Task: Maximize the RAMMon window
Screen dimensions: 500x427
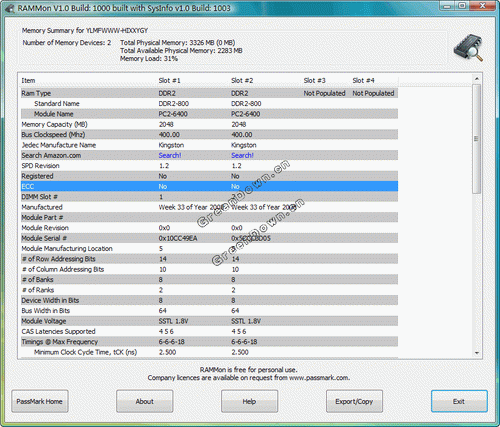Action: pyautogui.click(x=462, y=5)
